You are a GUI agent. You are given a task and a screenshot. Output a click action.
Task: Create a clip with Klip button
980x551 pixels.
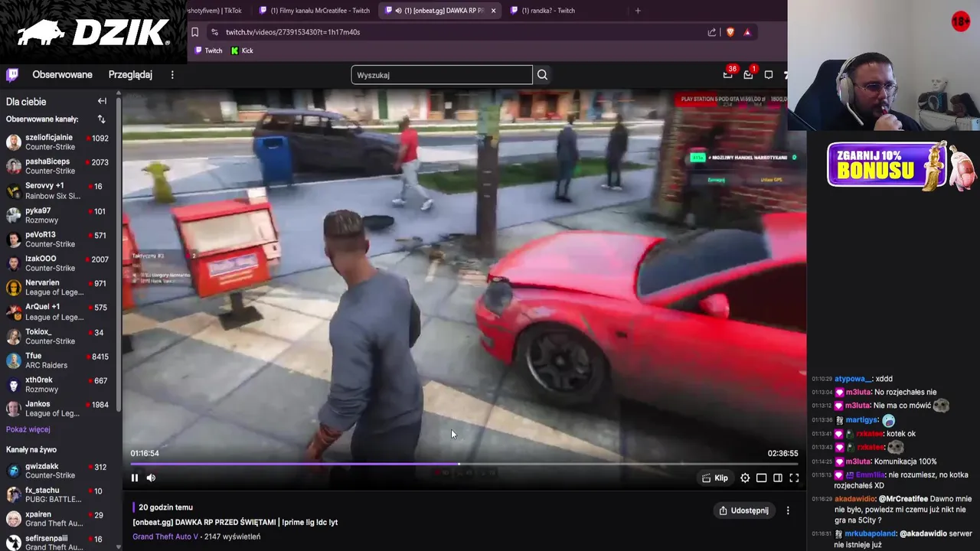(714, 478)
